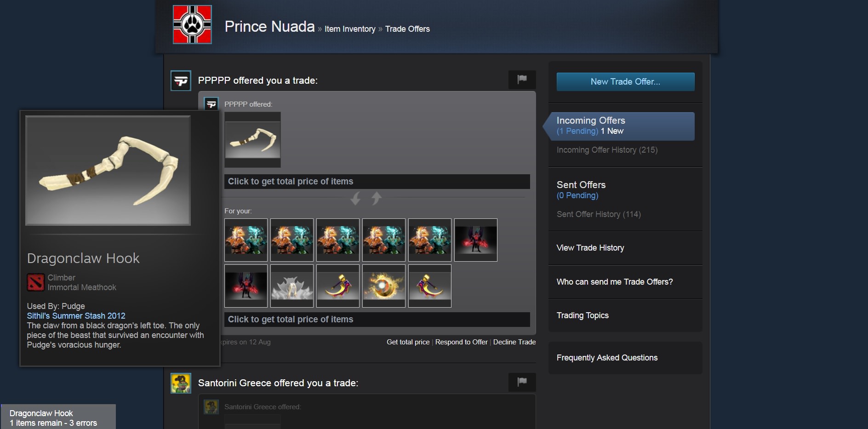
Task: Open Incoming Offer History (215)
Action: pyautogui.click(x=607, y=150)
